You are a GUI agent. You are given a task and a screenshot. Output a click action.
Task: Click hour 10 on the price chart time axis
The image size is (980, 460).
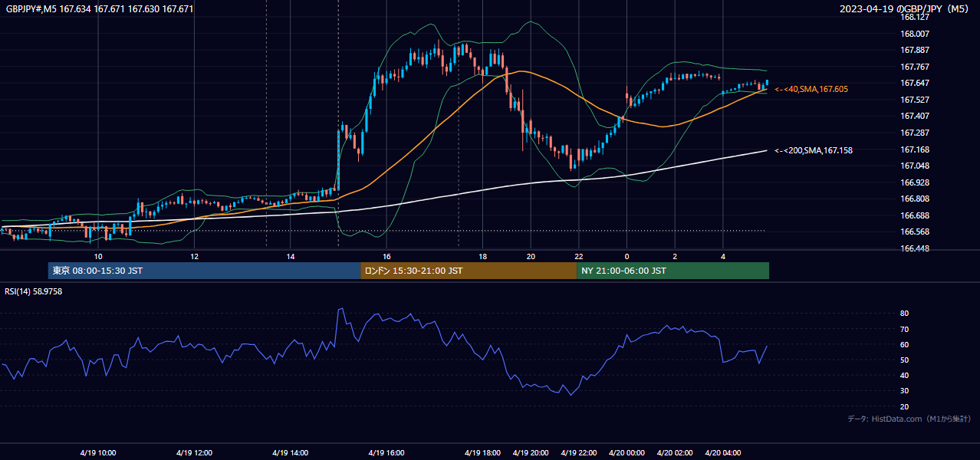pos(98,256)
